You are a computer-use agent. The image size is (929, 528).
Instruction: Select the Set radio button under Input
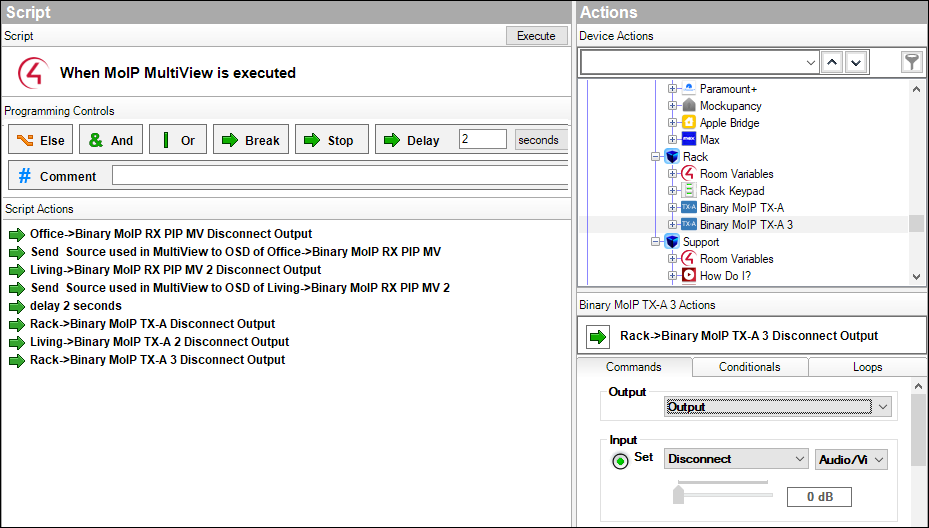coord(621,460)
